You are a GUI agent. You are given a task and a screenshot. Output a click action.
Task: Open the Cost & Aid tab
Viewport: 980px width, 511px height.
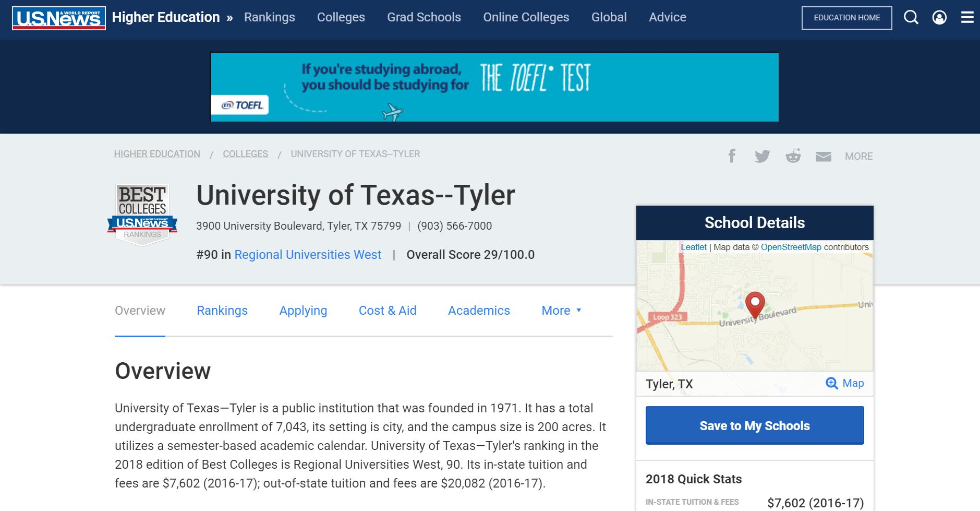coord(388,311)
